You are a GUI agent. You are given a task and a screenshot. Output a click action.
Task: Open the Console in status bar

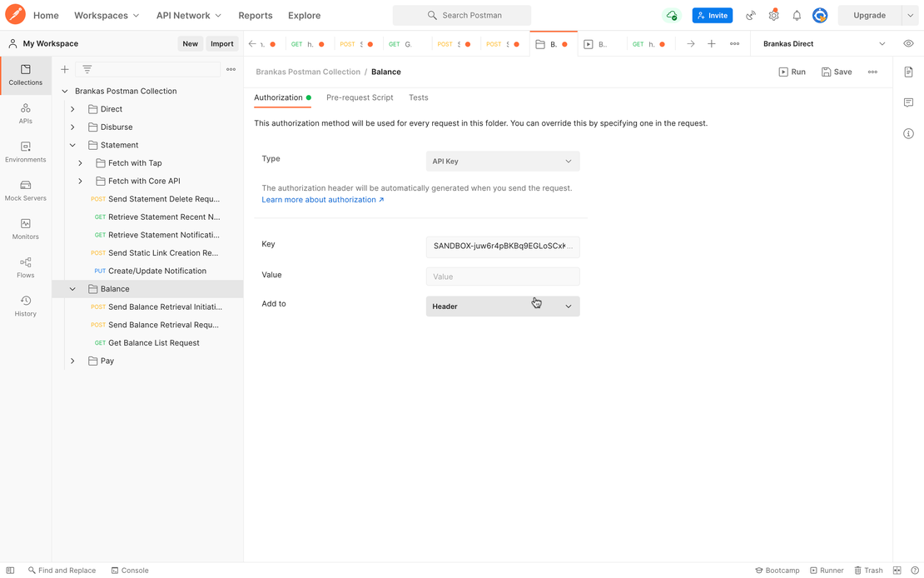[x=130, y=571]
